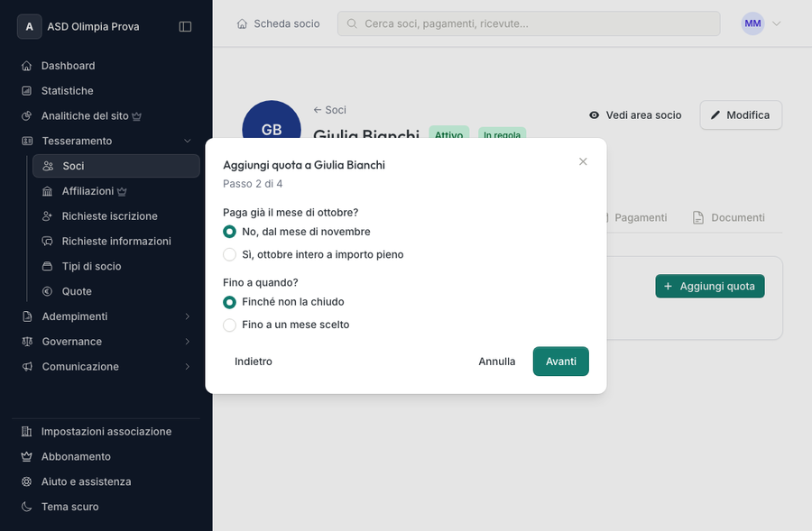Click the Modifica button

click(741, 114)
